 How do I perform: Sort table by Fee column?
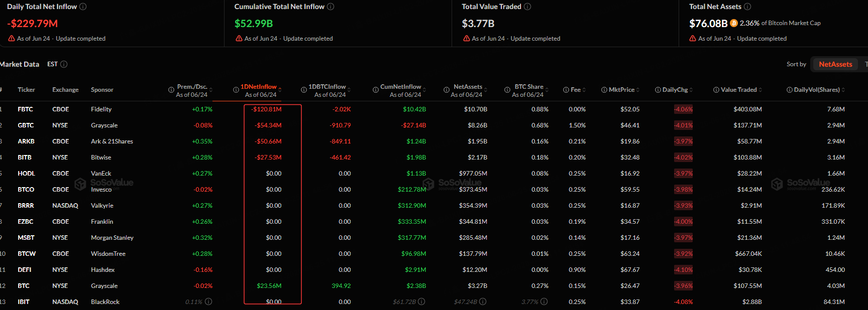click(584, 90)
